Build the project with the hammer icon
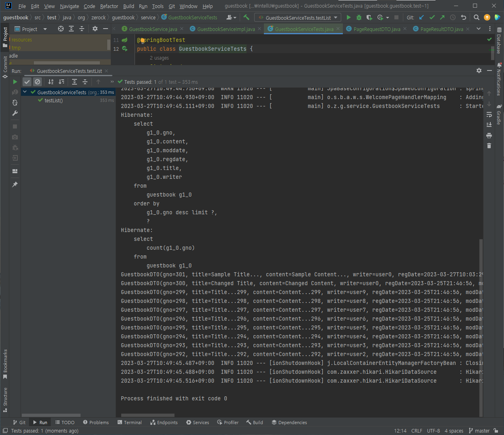 point(247,17)
